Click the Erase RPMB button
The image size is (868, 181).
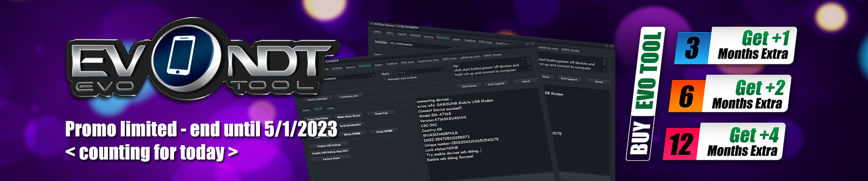click(384, 131)
